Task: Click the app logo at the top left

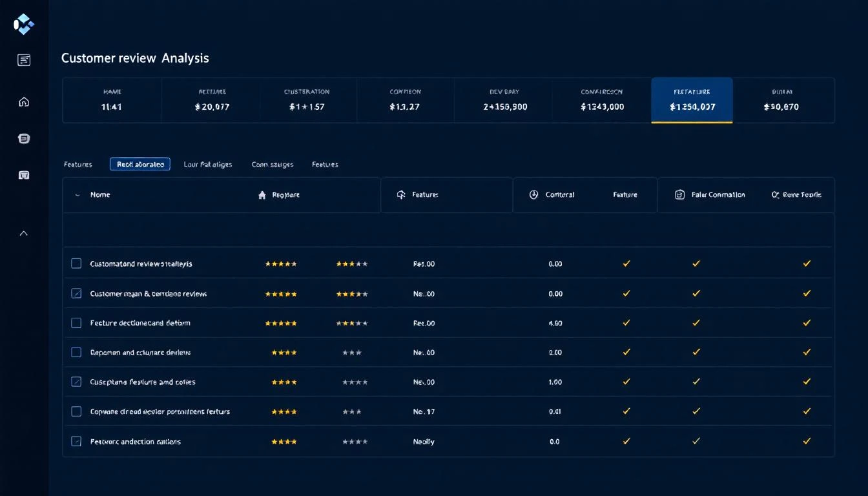Action: coord(23,25)
